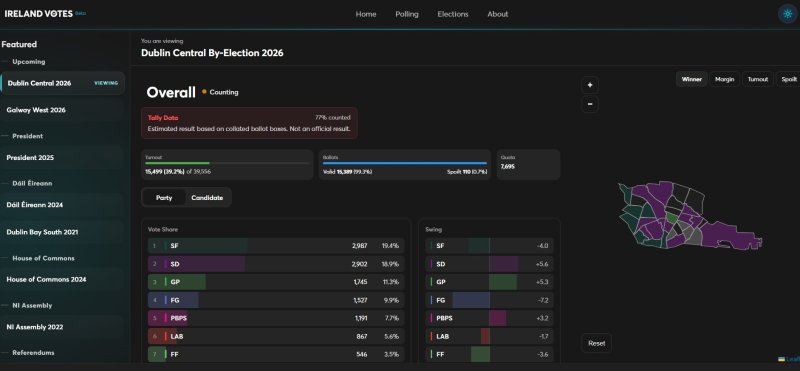
Task: Open Dáil Éireann 2024 election
Action: [x=62, y=205]
